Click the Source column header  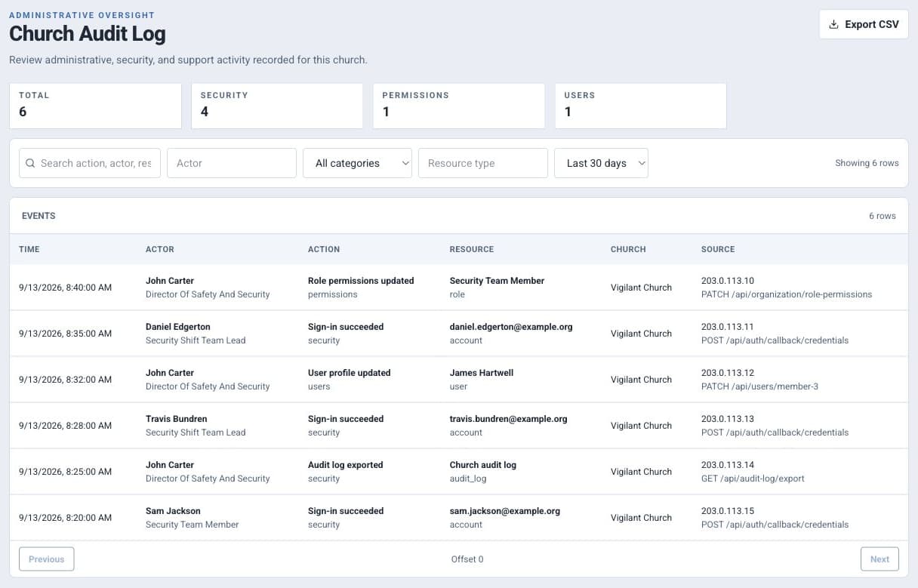(x=718, y=249)
